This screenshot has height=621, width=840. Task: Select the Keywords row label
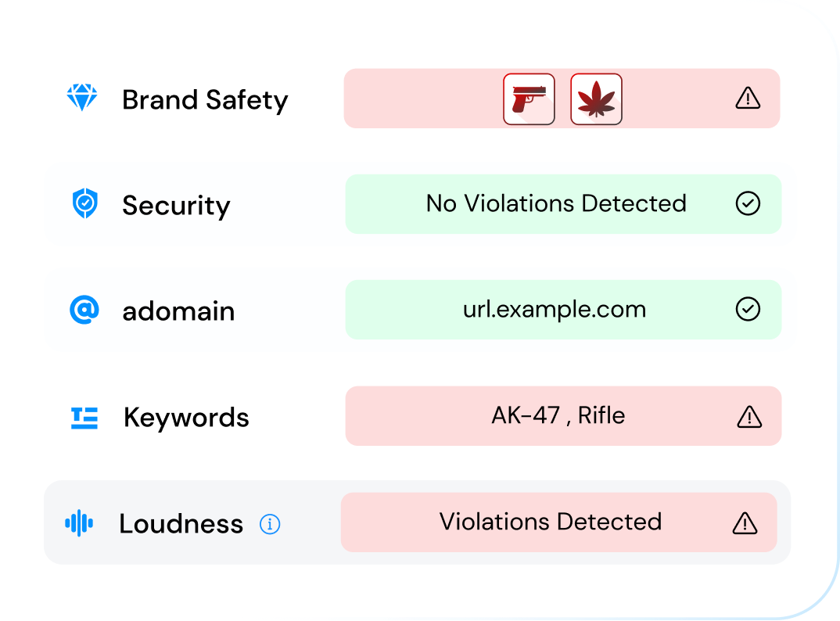[186, 418]
